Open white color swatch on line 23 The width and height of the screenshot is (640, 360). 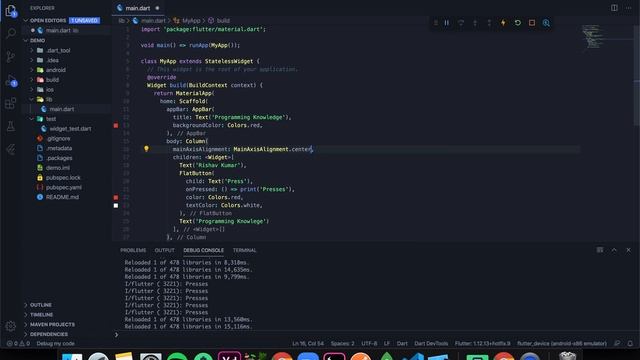(116, 205)
